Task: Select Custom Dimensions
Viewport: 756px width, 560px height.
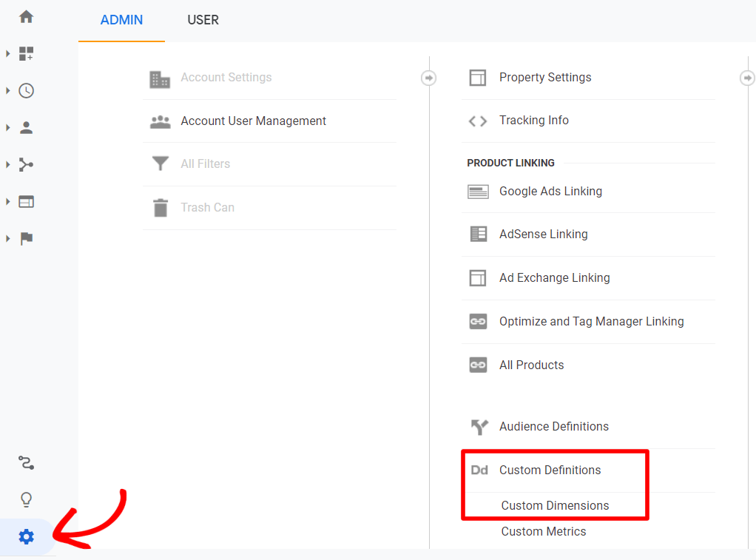Action: [x=555, y=505]
